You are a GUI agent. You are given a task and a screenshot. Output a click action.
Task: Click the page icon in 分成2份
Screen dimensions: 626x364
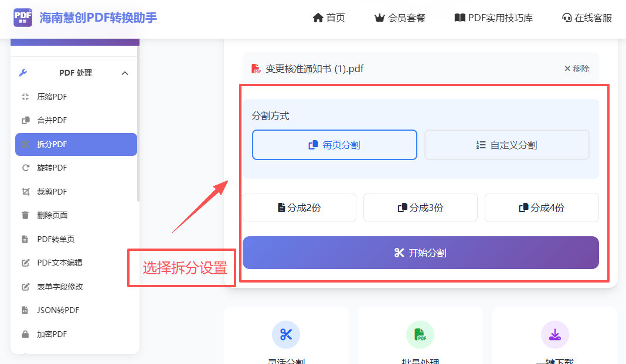point(281,207)
